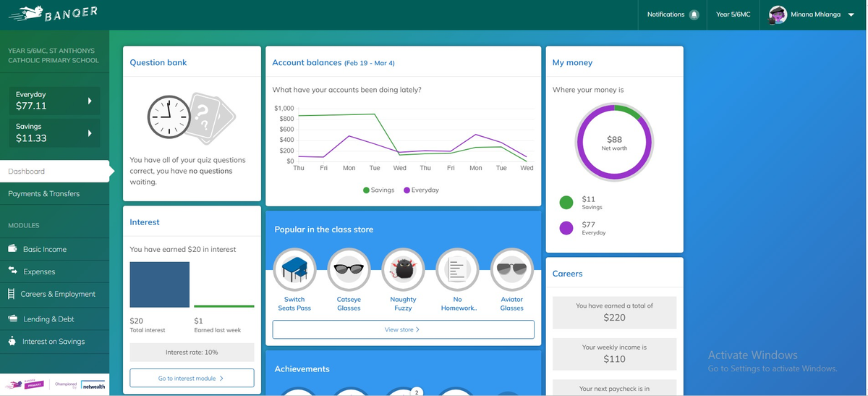Screen dimensions: 868x396
Task: Open Payments & Transfers menu item
Action: 44,193
